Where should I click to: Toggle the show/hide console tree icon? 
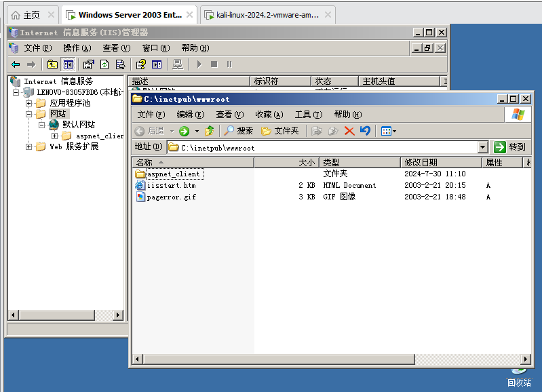tap(68, 64)
